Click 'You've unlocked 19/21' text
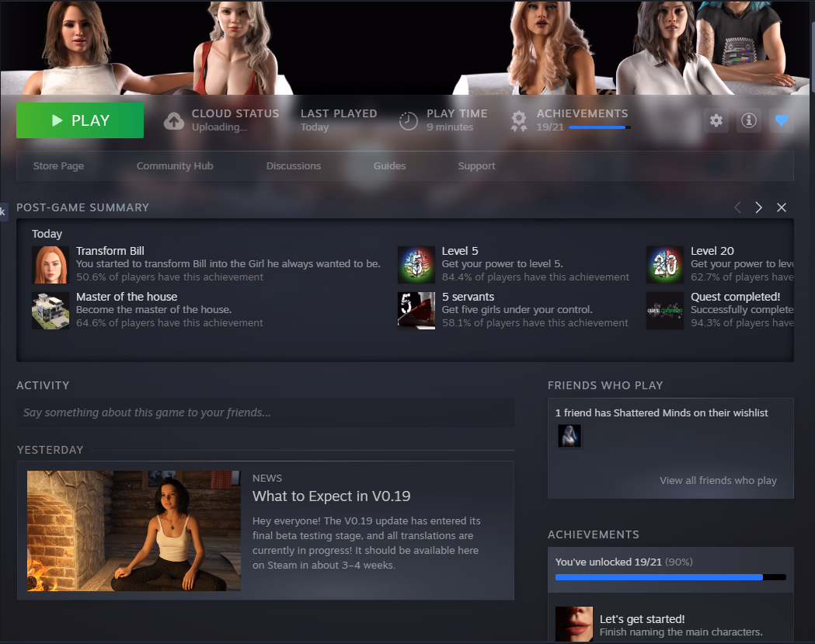Viewport: 815px width, 644px height. pyautogui.click(x=608, y=562)
